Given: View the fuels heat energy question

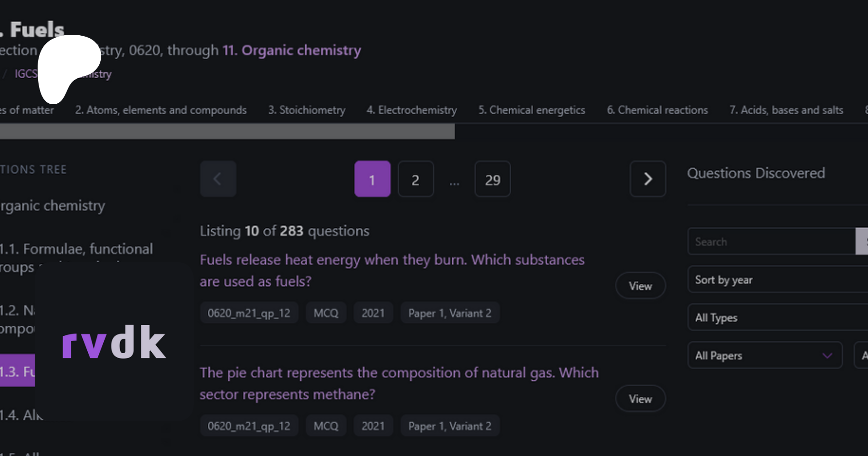Looking at the screenshot, I should (x=640, y=286).
